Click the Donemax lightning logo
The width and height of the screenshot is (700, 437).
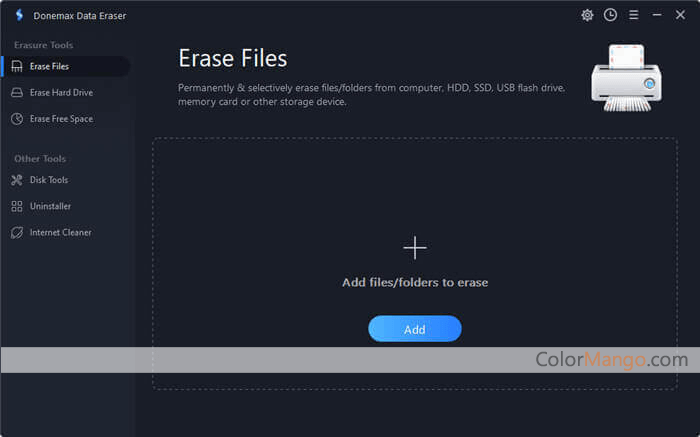18,16
